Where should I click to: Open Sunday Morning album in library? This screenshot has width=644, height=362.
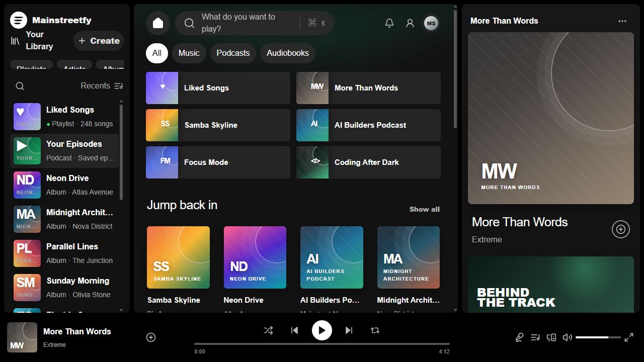pos(64,288)
